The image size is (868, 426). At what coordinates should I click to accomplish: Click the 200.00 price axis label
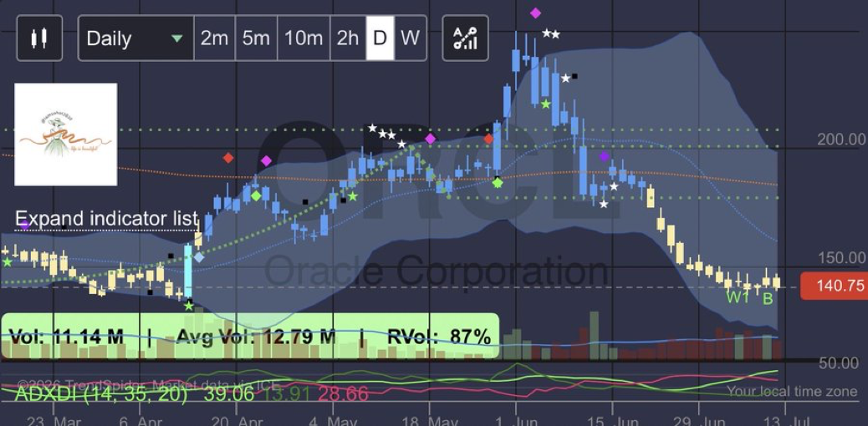[x=841, y=139]
